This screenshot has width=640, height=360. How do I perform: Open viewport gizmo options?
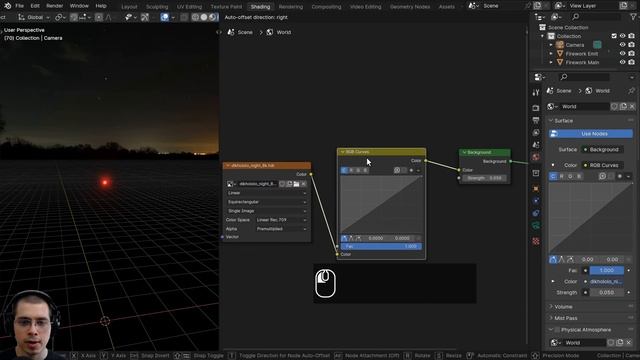click(x=145, y=17)
